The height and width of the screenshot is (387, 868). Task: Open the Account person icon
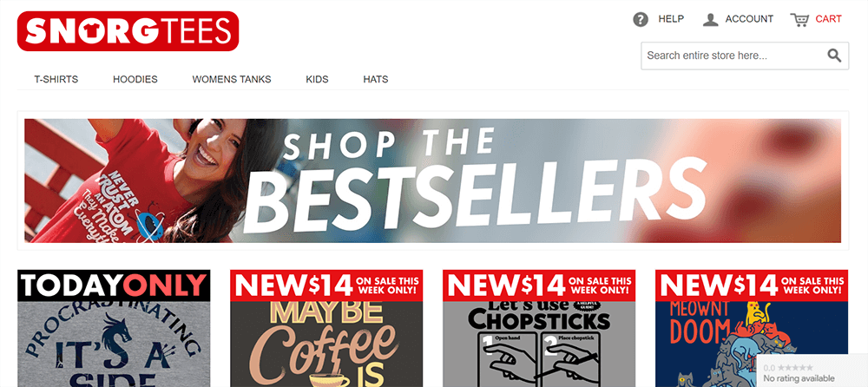710,19
